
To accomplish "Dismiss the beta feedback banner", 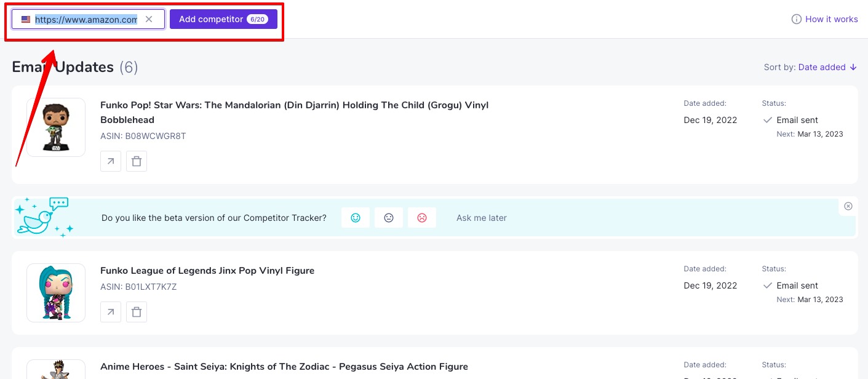I will click(848, 206).
